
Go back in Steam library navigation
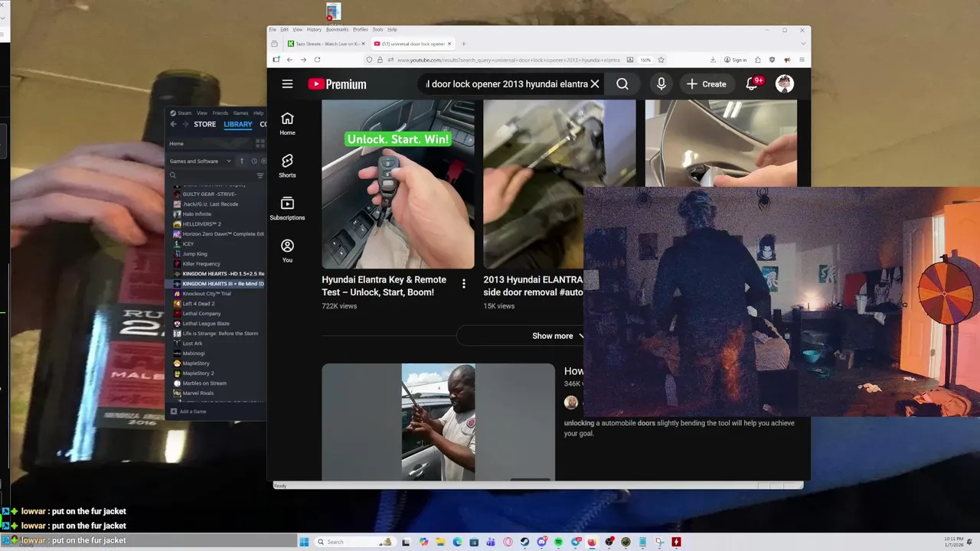173,124
